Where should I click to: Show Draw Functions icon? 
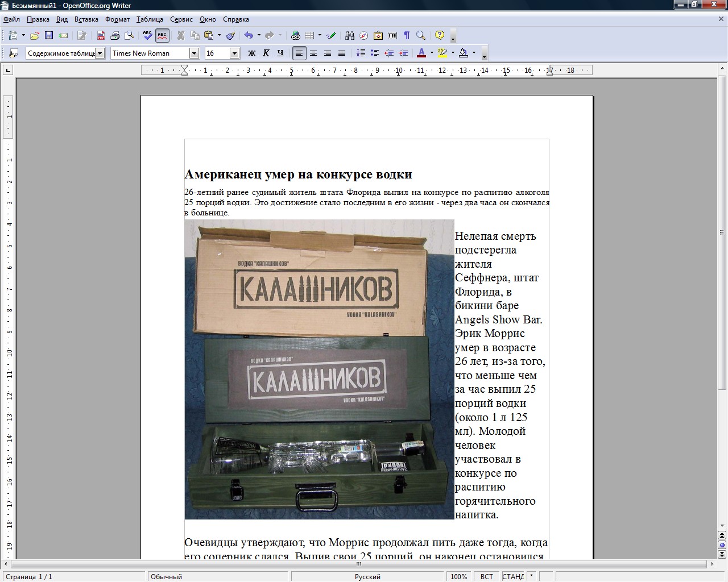pos(332,35)
